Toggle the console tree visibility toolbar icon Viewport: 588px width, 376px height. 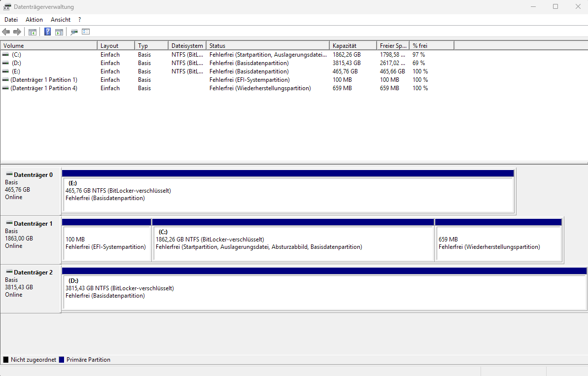tap(32, 32)
